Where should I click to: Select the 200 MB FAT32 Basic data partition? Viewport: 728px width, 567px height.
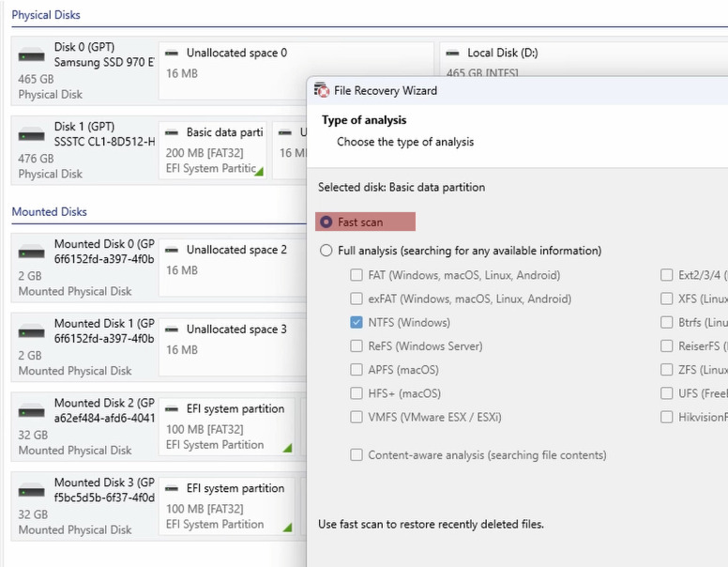pyautogui.click(x=213, y=150)
